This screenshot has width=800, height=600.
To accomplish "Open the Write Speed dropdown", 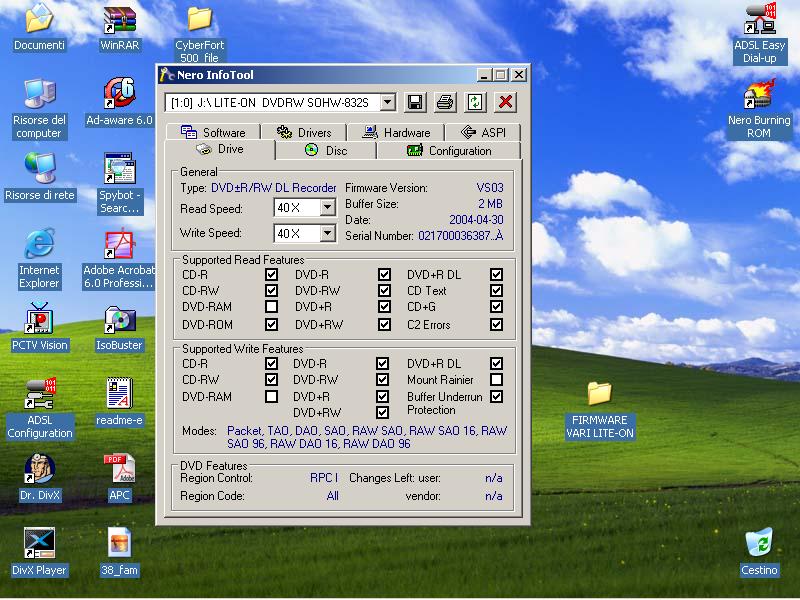I will tap(328, 233).
